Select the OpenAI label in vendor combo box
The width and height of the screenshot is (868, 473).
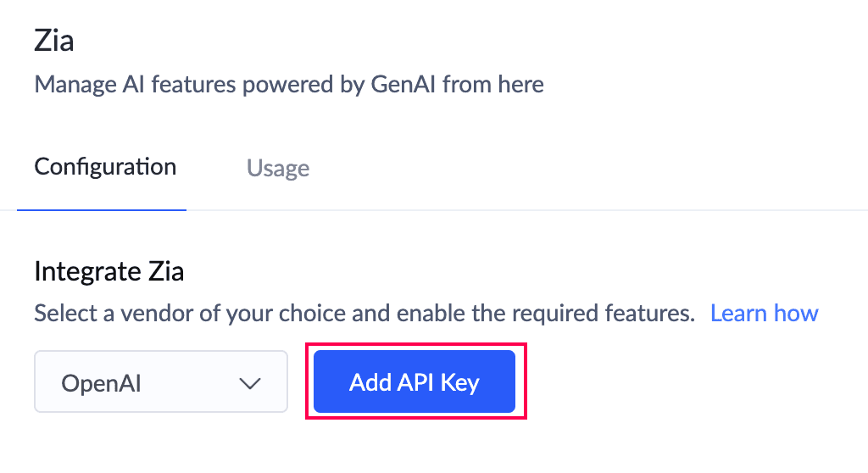pyautogui.click(x=101, y=383)
